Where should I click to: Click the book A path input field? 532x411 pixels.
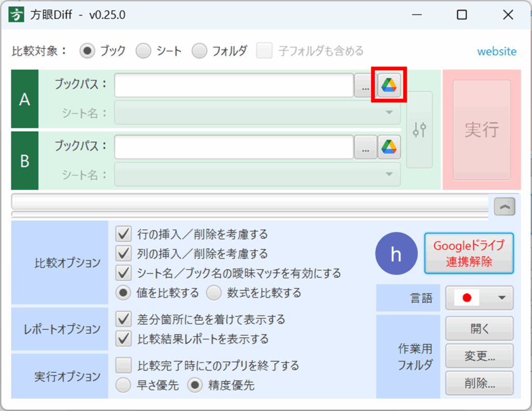tap(234, 85)
